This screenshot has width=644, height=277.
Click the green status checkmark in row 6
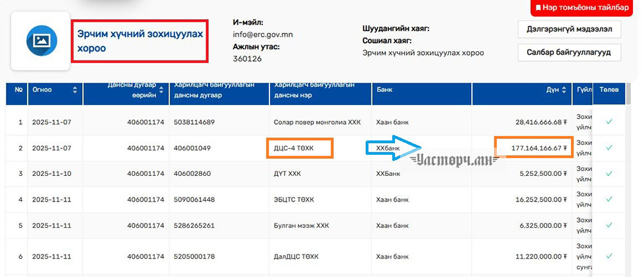click(609, 255)
